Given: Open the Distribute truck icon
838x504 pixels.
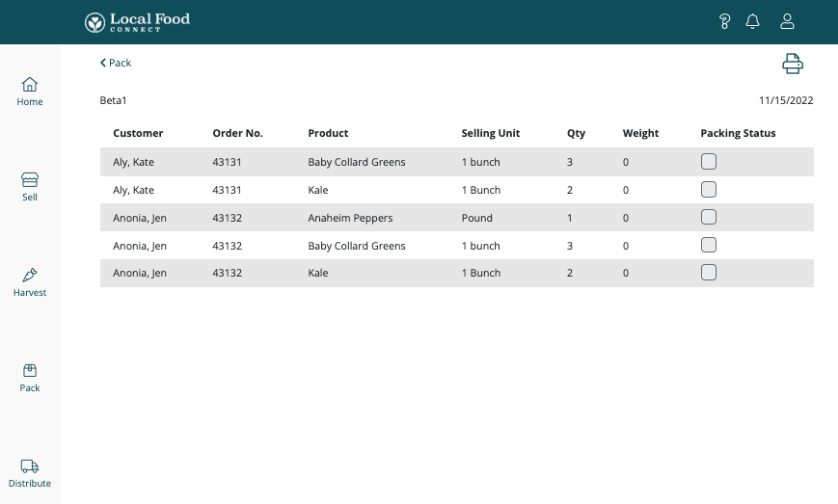Looking at the screenshot, I should 30,473.
